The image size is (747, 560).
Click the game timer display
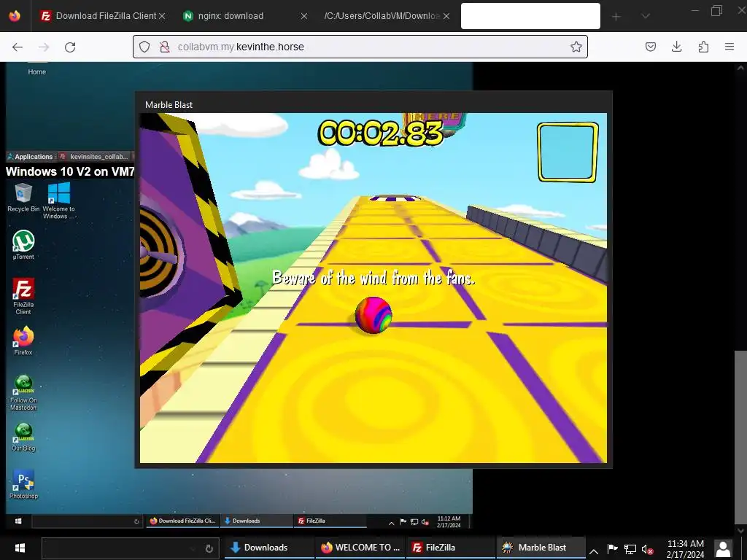(380, 133)
